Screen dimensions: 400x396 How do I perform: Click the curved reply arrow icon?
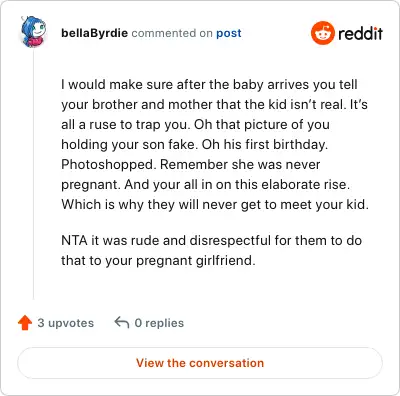coord(122,323)
